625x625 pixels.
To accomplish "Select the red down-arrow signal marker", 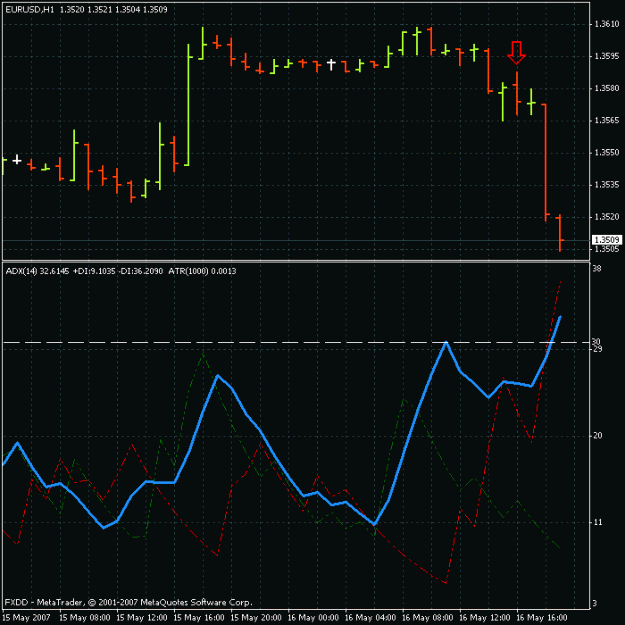I will click(517, 53).
